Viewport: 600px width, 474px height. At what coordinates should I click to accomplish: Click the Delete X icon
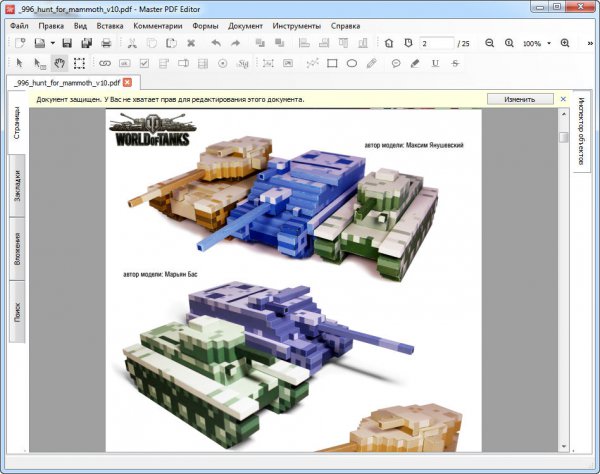(x=191, y=43)
